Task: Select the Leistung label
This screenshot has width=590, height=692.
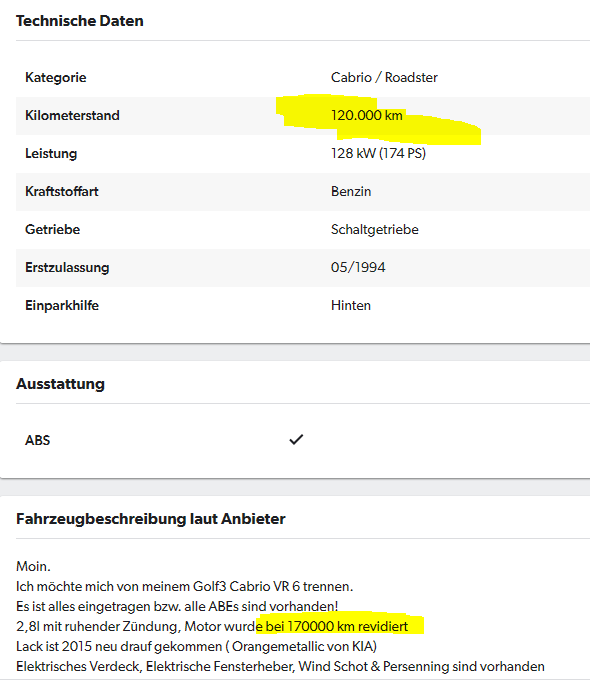Action: 51,153
